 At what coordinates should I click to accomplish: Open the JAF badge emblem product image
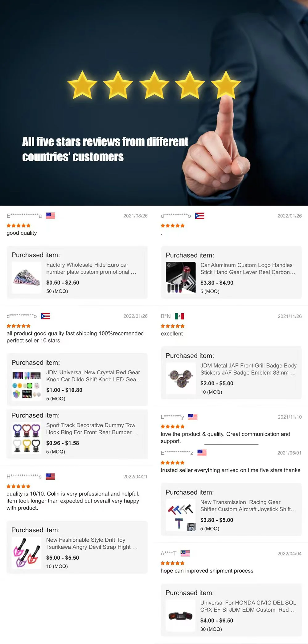coord(181,378)
